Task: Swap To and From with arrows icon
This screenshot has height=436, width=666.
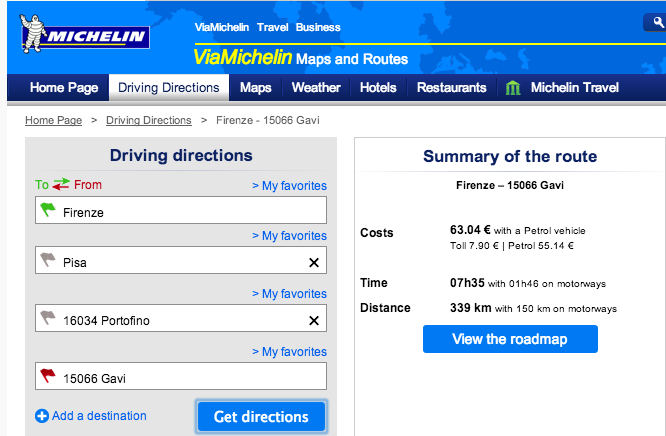Action: click(x=61, y=184)
